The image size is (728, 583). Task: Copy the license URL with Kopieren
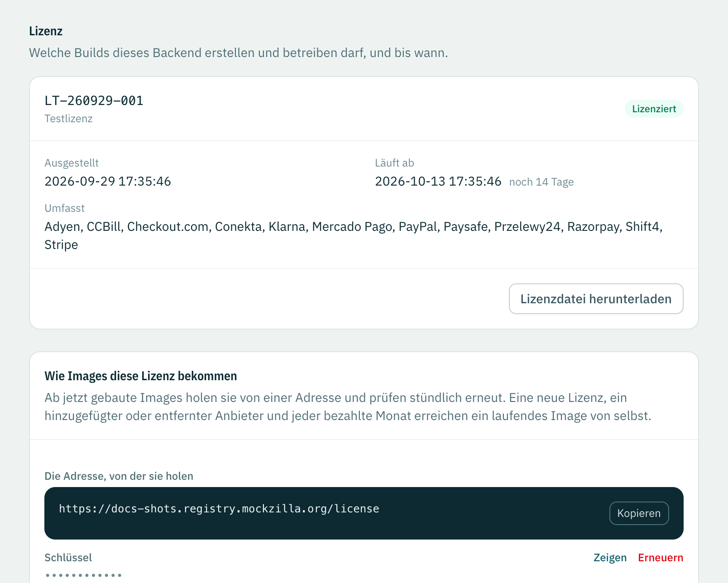(x=639, y=513)
